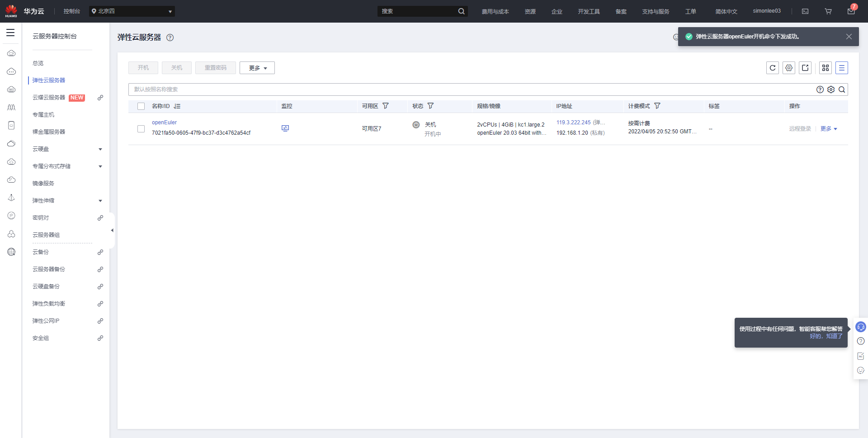Open the 支持与服务 menu

click(x=656, y=11)
